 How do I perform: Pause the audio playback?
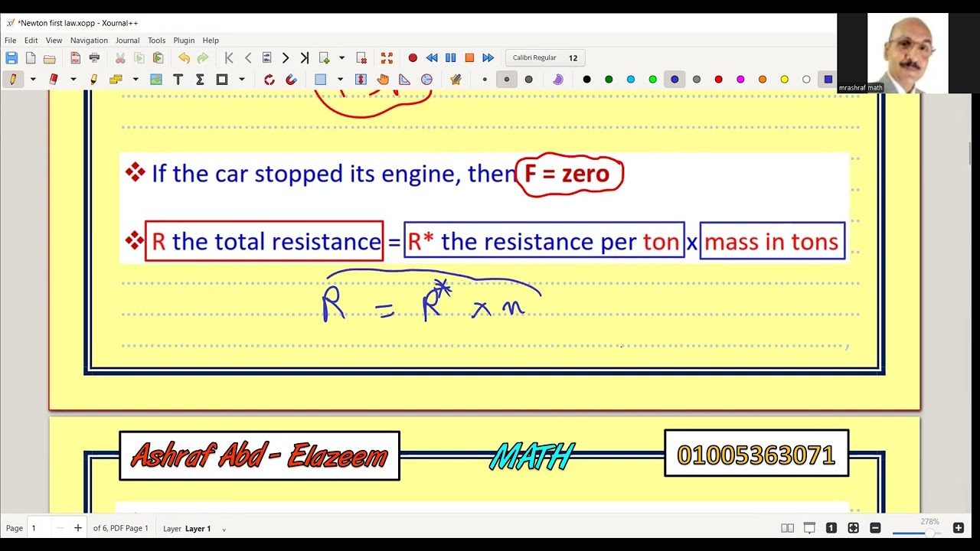450,58
